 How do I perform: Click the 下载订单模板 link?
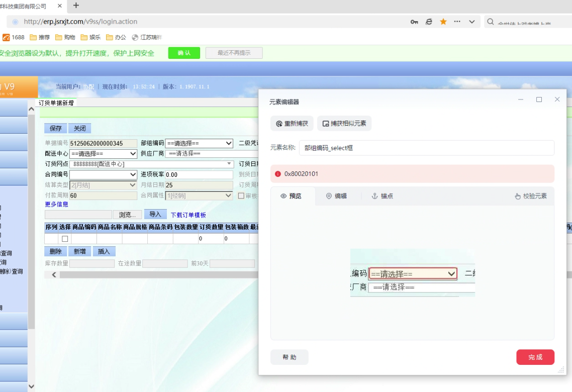click(188, 215)
